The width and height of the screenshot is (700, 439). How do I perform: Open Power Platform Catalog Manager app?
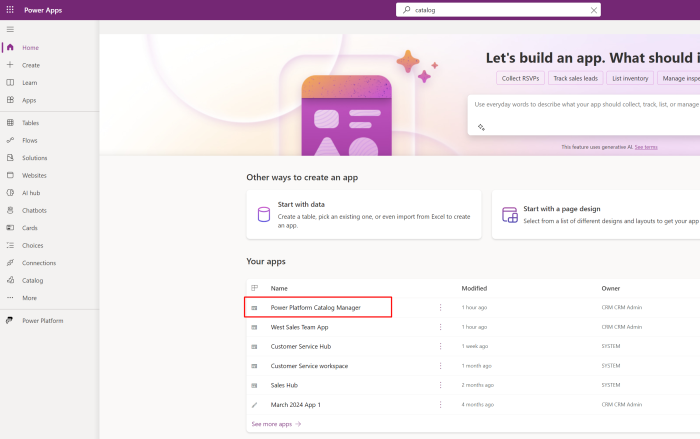315,307
